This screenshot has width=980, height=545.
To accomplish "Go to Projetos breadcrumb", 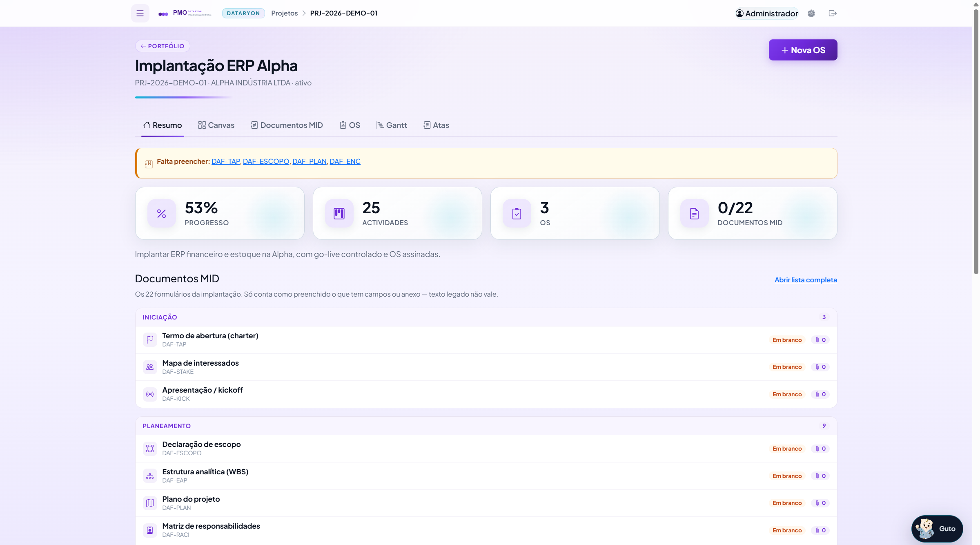I will click(285, 13).
